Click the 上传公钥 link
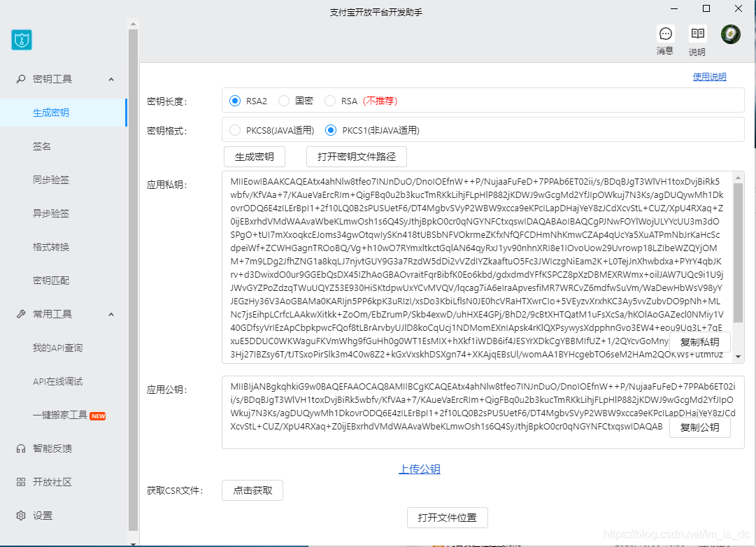 tap(420, 469)
